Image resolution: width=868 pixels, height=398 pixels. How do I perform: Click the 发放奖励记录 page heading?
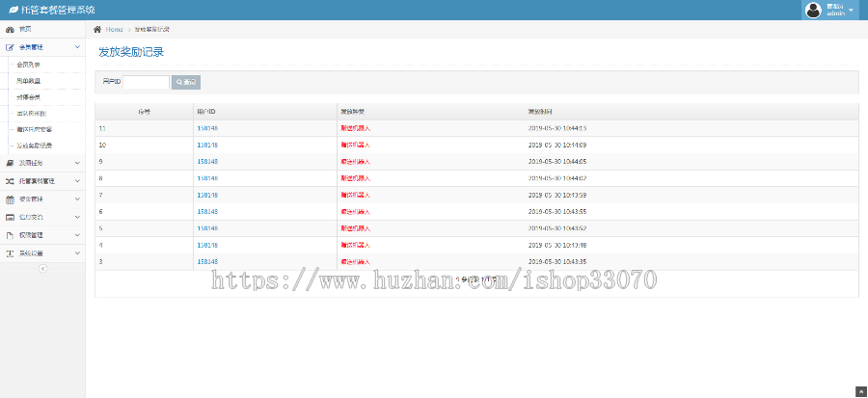click(131, 52)
